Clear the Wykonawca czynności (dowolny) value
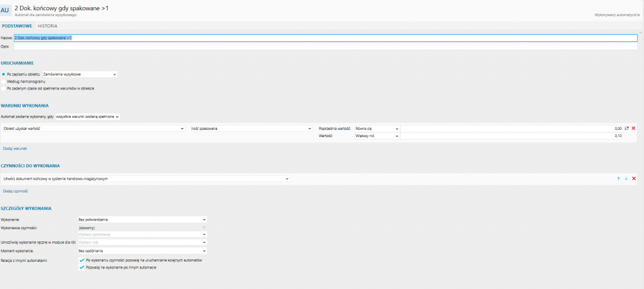The image size is (644, 289). tap(204, 228)
